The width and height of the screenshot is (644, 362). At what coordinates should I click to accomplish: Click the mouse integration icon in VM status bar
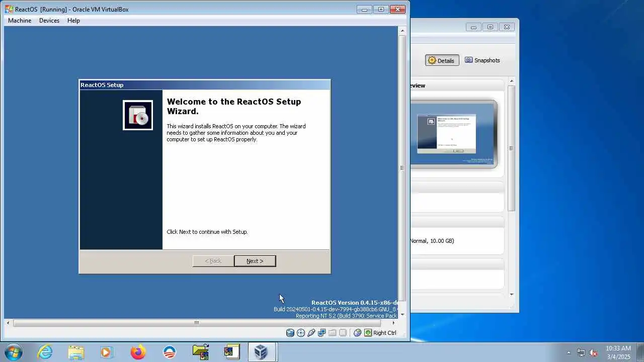[358, 333]
